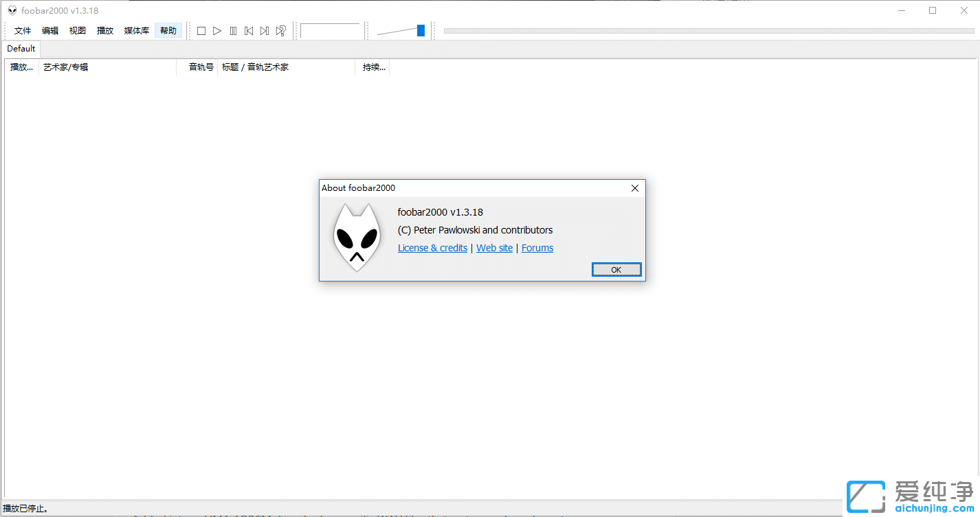Click the Stop playback button
980x517 pixels.
[201, 31]
